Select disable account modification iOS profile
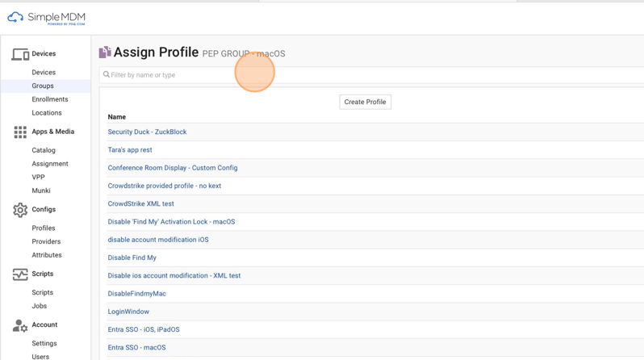Image resolution: width=644 pixels, height=360 pixels. pyautogui.click(x=158, y=240)
